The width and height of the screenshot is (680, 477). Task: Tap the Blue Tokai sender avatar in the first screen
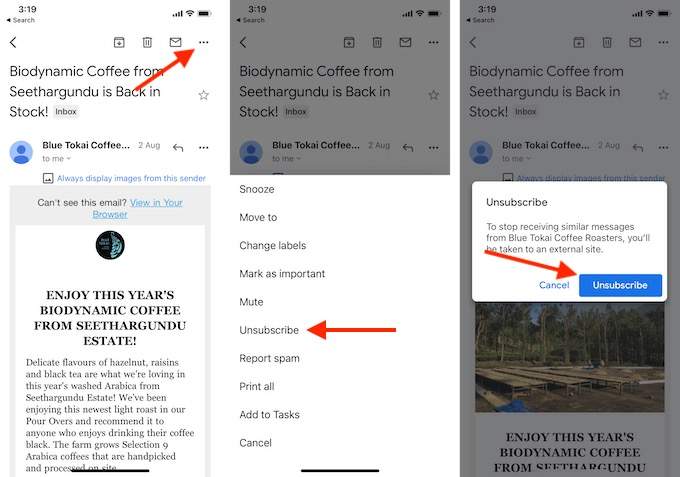pyautogui.click(x=21, y=152)
